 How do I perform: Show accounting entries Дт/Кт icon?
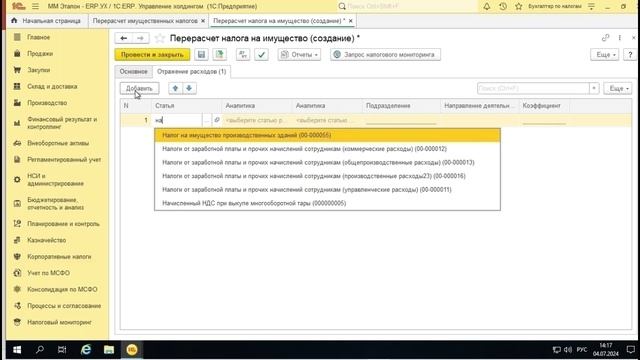[x=243, y=54]
